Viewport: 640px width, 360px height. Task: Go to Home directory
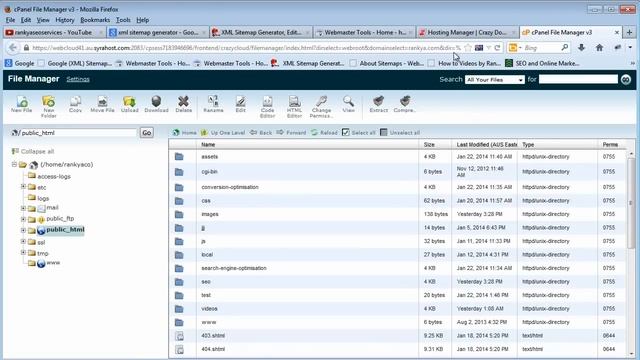click(x=184, y=133)
